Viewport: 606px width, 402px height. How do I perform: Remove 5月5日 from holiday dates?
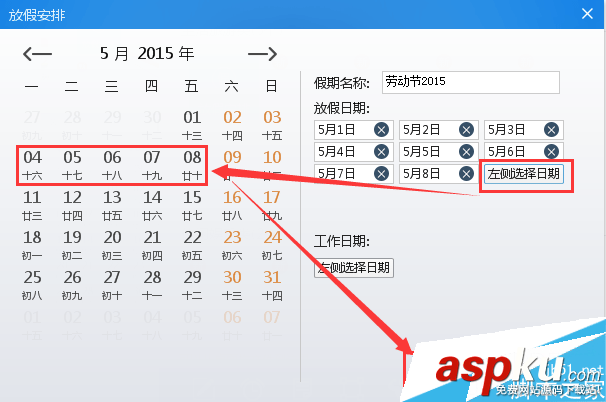point(466,152)
